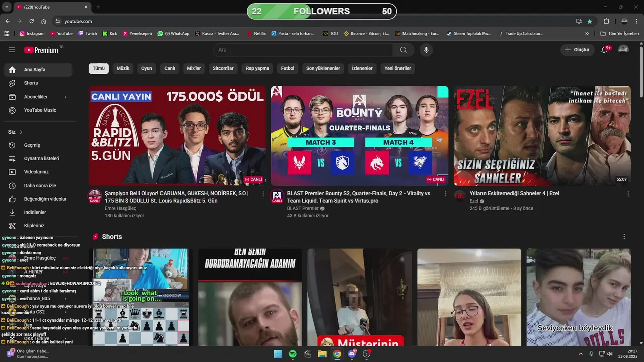Open the Chrome apps grid icon
The height and width of the screenshot is (362, 644).
point(7,34)
